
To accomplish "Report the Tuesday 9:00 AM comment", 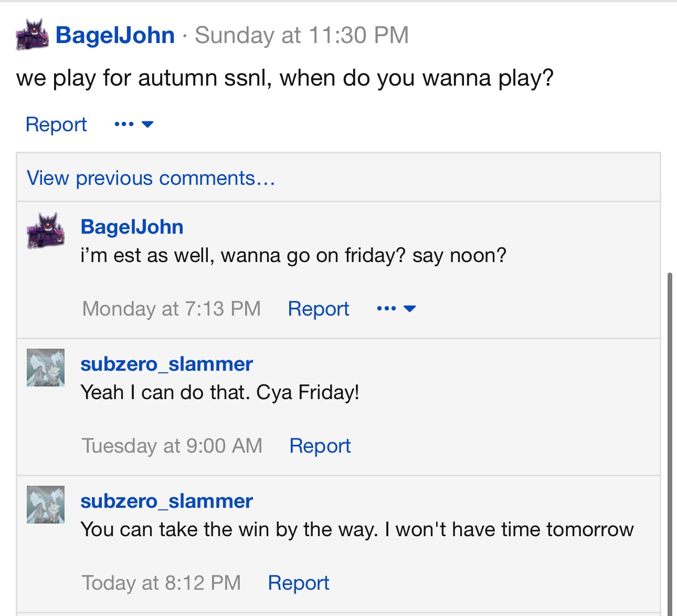I will click(x=320, y=446).
